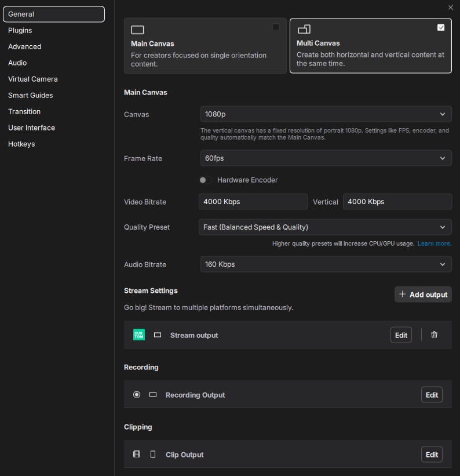
Task: Click the Recording Output row label
Action: (x=195, y=395)
